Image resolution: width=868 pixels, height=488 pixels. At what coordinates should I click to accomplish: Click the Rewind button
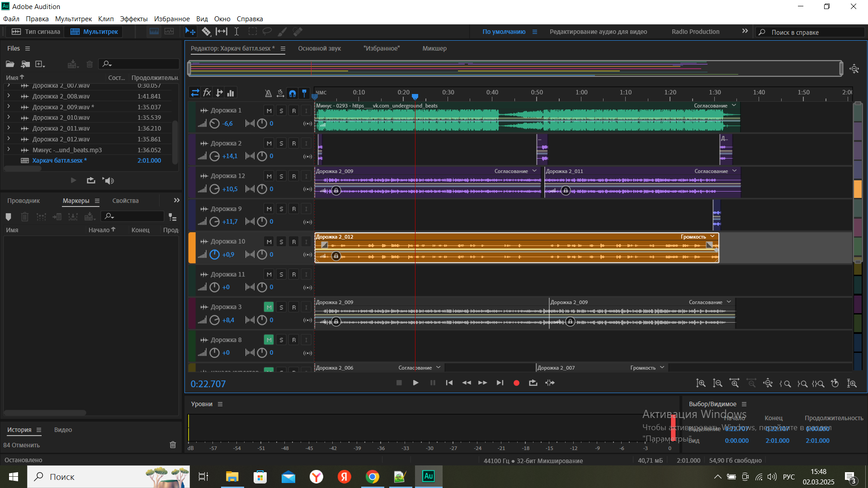pyautogui.click(x=467, y=383)
